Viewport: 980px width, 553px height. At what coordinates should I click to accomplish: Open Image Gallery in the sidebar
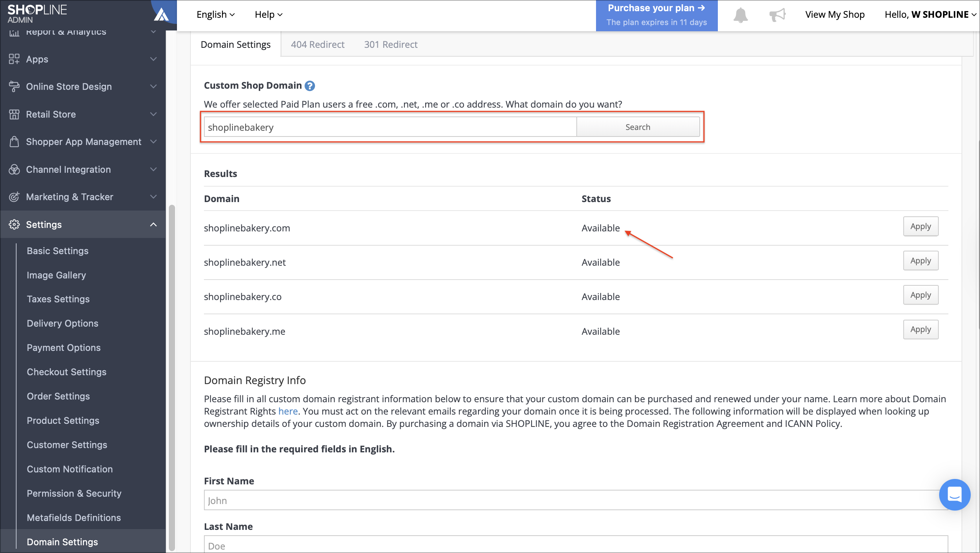pyautogui.click(x=56, y=275)
